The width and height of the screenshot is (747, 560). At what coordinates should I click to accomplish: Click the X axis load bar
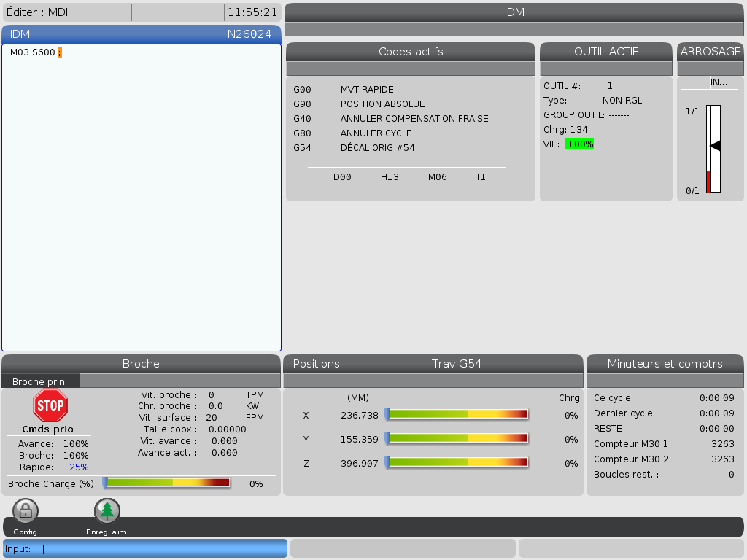click(x=457, y=414)
